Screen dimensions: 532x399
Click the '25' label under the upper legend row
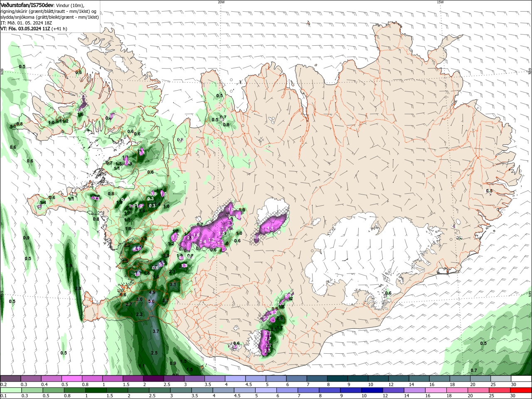[x=493, y=384]
